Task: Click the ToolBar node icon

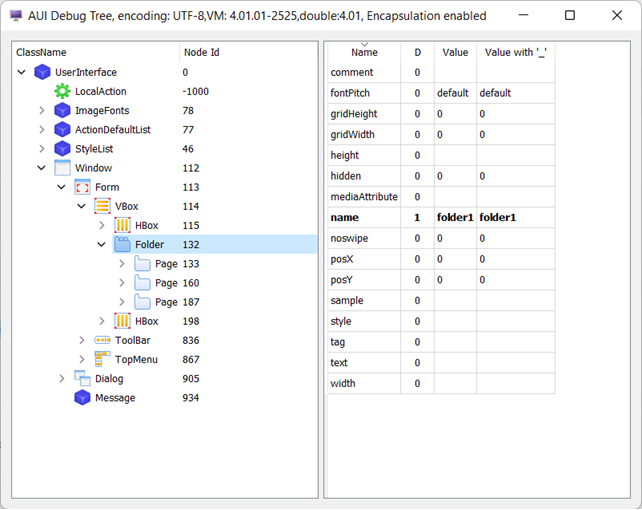Action: 102,340
